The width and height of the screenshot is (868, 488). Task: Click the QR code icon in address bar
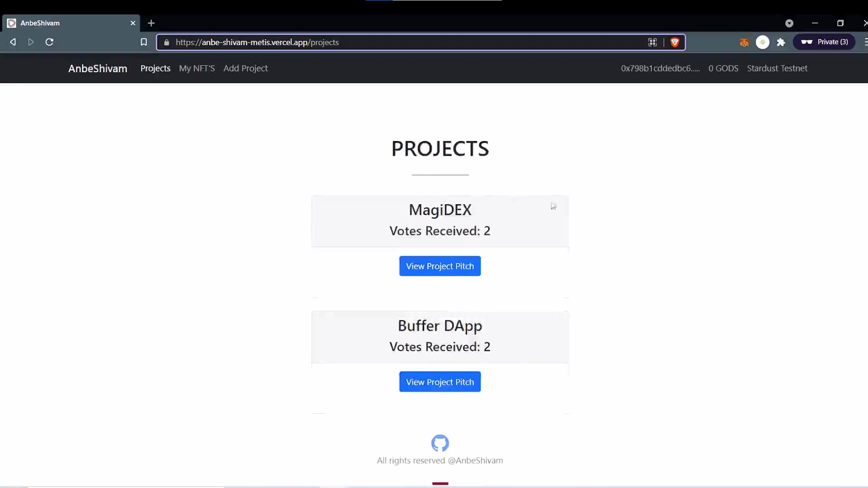click(x=652, y=42)
